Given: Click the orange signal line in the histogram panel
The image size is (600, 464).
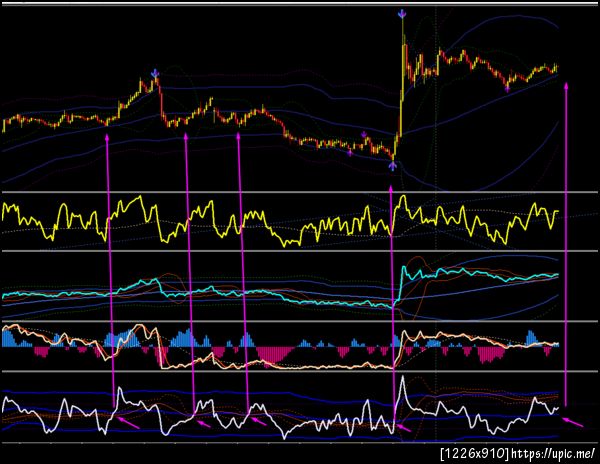Looking at the screenshot, I should pyautogui.click(x=280, y=347).
